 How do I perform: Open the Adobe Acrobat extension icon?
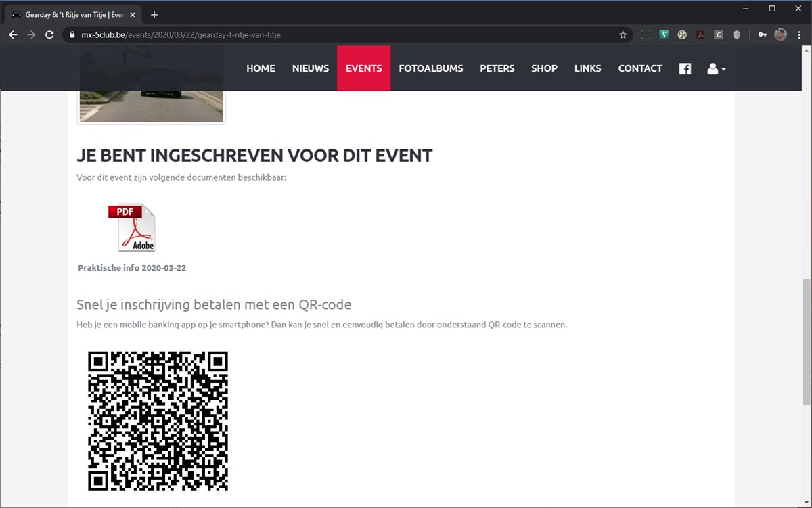700,34
